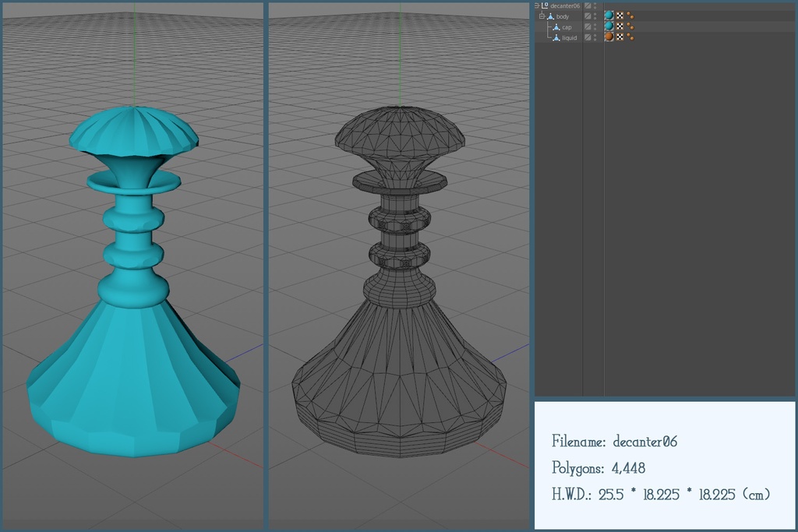Collapse the body object hierarchy

click(542, 16)
